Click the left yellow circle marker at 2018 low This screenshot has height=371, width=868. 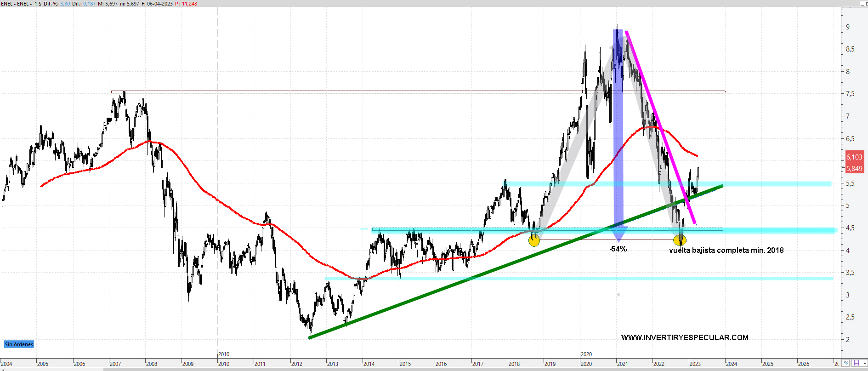point(534,240)
